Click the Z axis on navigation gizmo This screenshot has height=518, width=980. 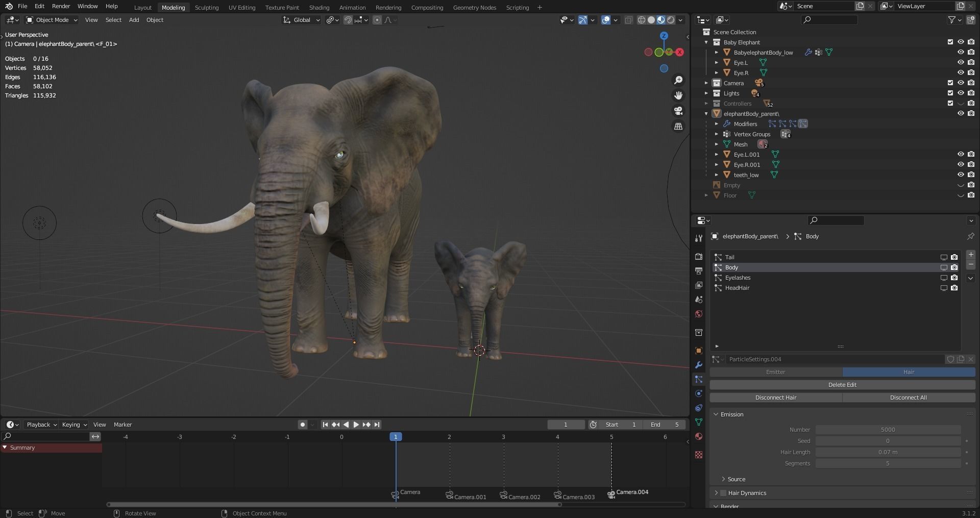coord(664,36)
